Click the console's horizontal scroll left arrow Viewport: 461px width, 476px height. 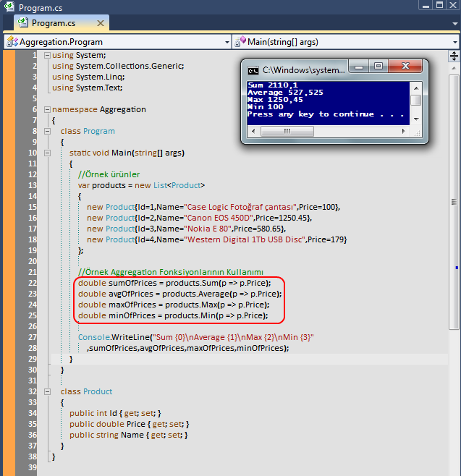coord(253,132)
